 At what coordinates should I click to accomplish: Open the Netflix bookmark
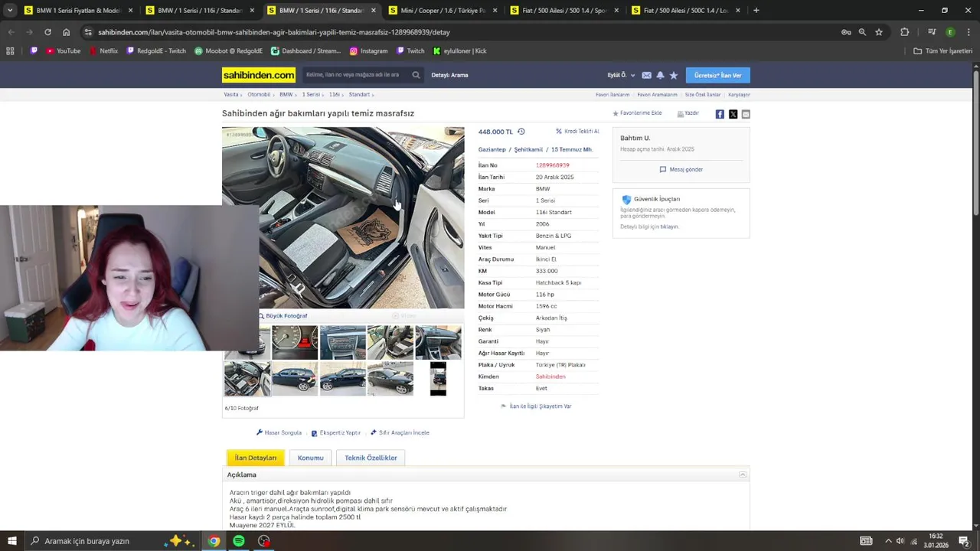coord(103,51)
